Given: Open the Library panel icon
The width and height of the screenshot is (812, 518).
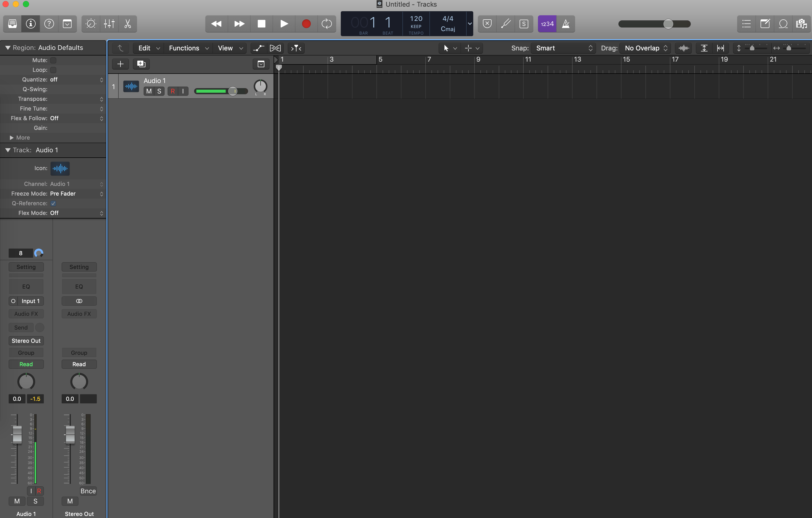Looking at the screenshot, I should coord(12,24).
